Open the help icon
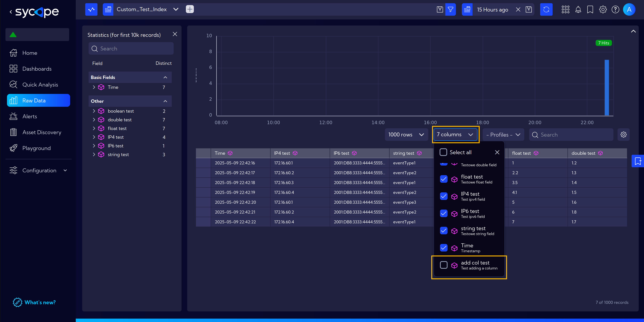The image size is (644, 322). point(615,9)
